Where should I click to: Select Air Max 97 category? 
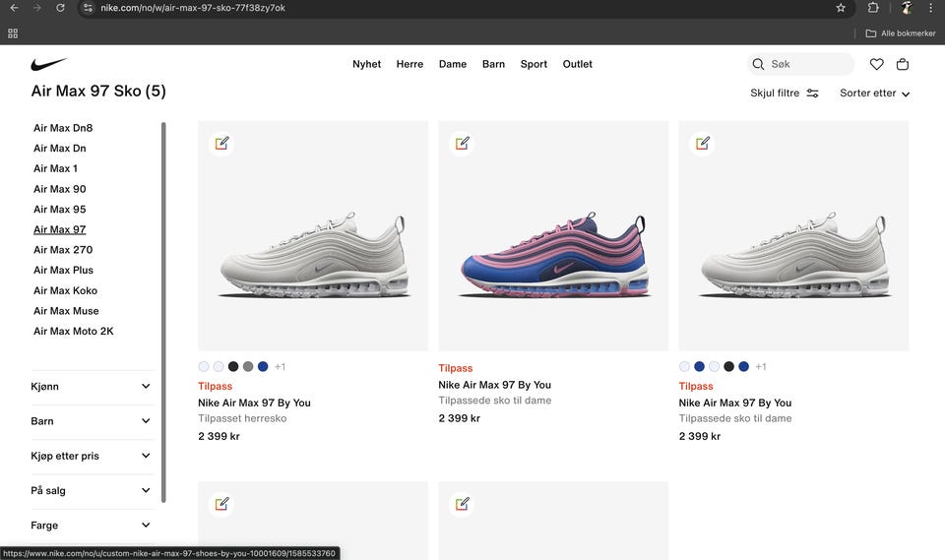coord(60,229)
